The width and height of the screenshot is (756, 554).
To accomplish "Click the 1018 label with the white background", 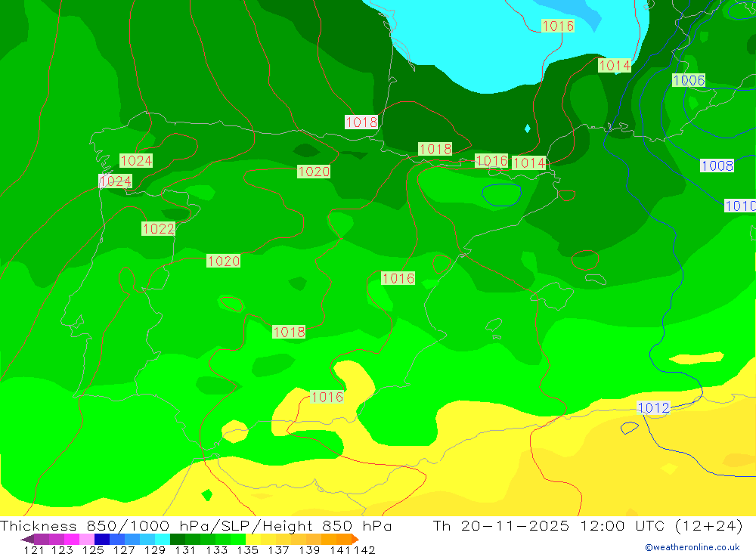I will 361,122.
